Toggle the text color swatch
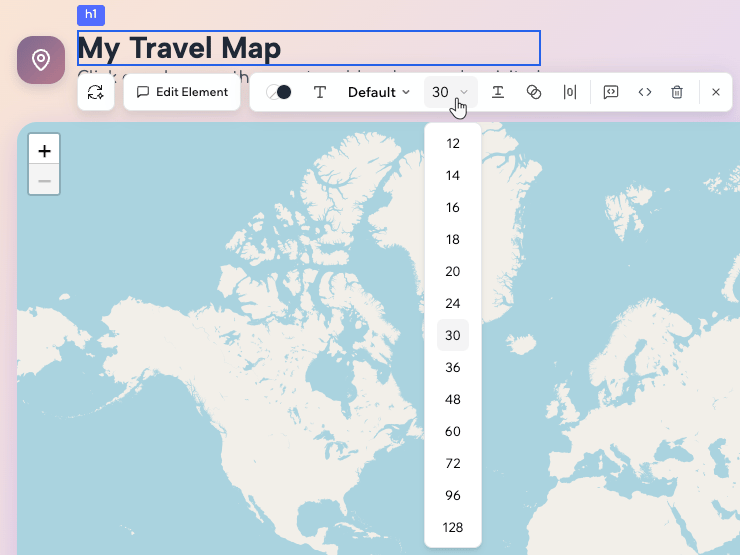 click(x=278, y=92)
